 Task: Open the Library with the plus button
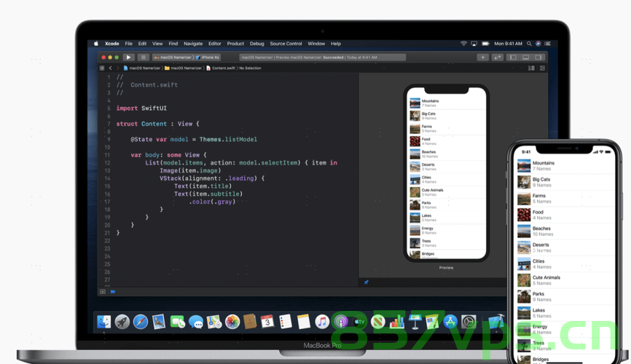(482, 57)
